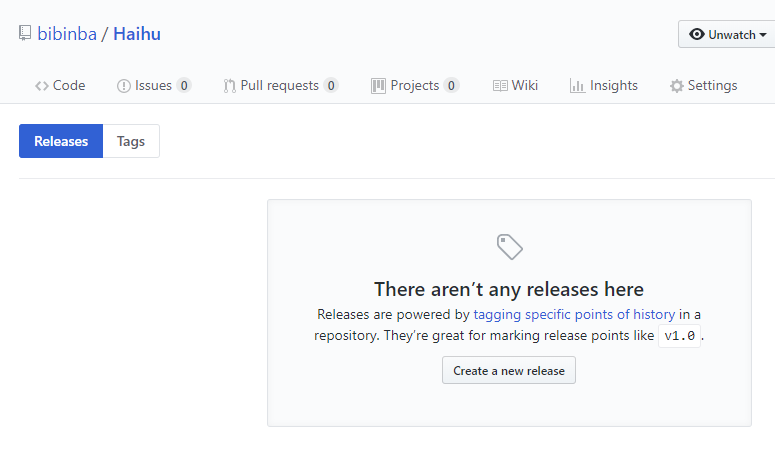Screen dimensions: 775x454
Task: Click the code brackets icon
Action: (42, 86)
